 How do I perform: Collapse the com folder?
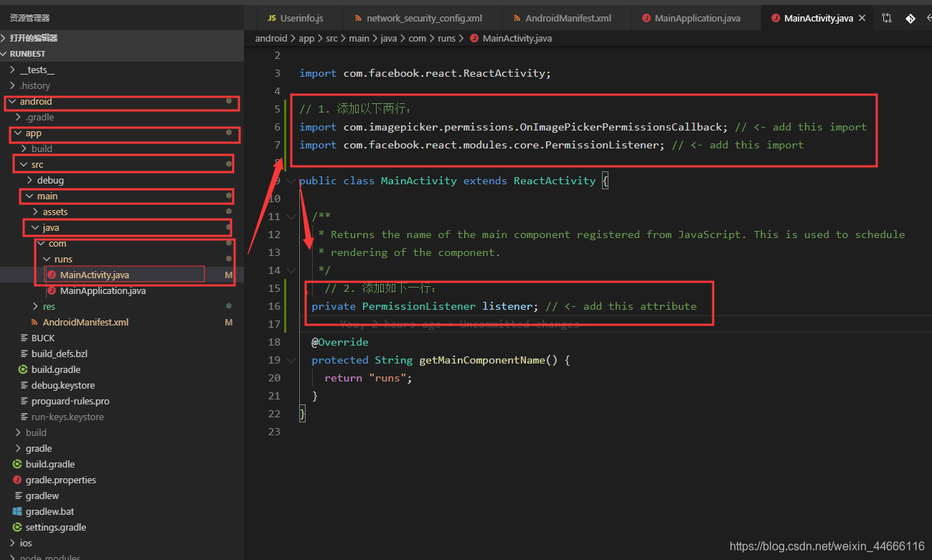point(122,243)
